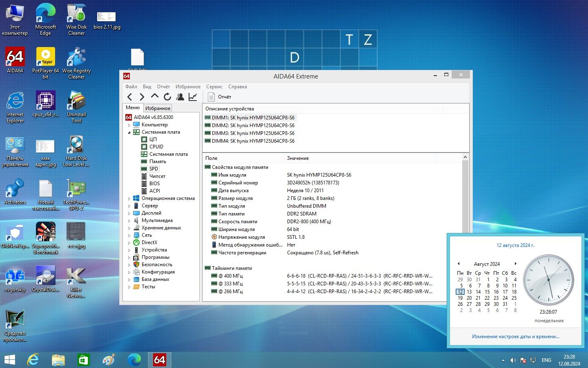Go to next month in calendar

click(516, 264)
